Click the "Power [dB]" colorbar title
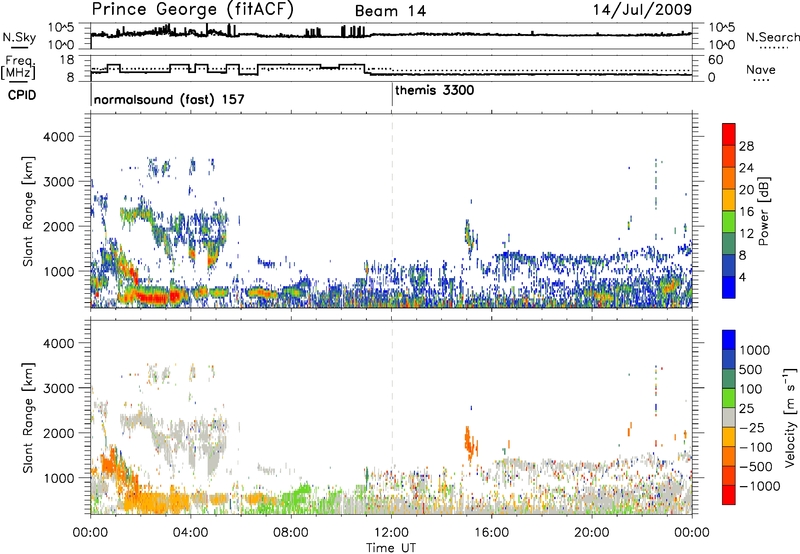800x554 pixels. 763,211
